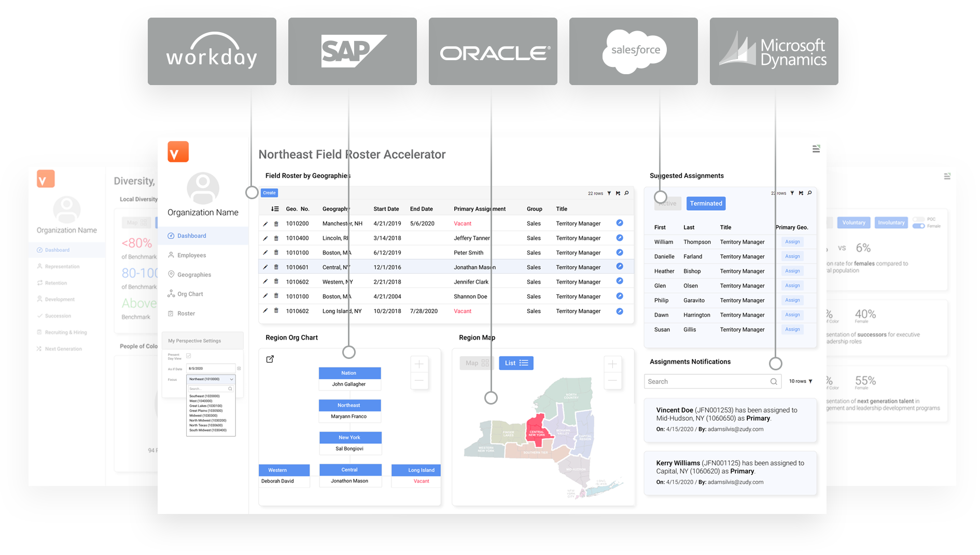Click orange V logo in front window
This screenshot has width=980, height=555.
(178, 152)
